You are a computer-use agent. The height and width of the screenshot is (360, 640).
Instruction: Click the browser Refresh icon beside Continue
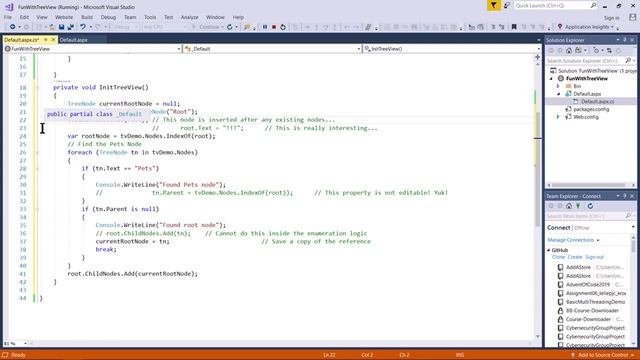(230, 27)
